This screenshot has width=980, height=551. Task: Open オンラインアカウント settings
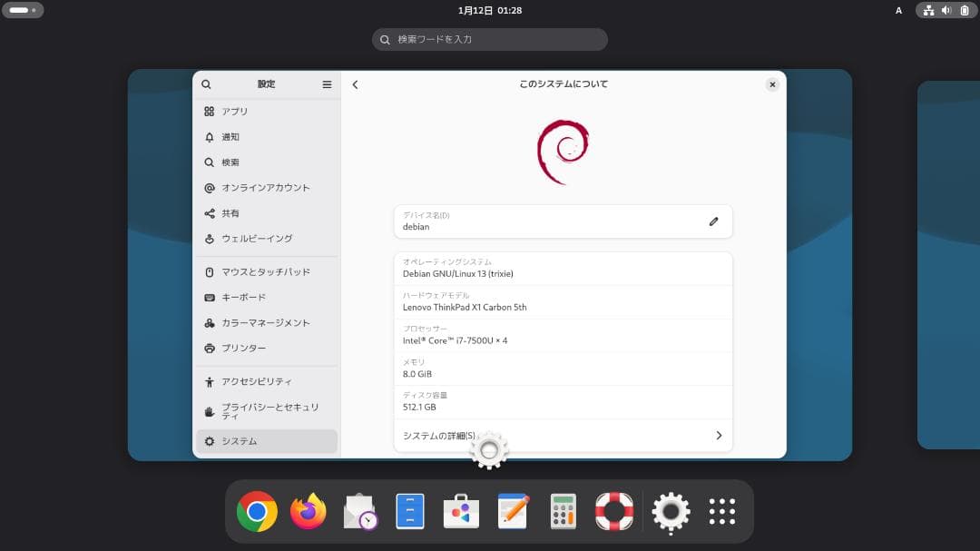point(265,187)
